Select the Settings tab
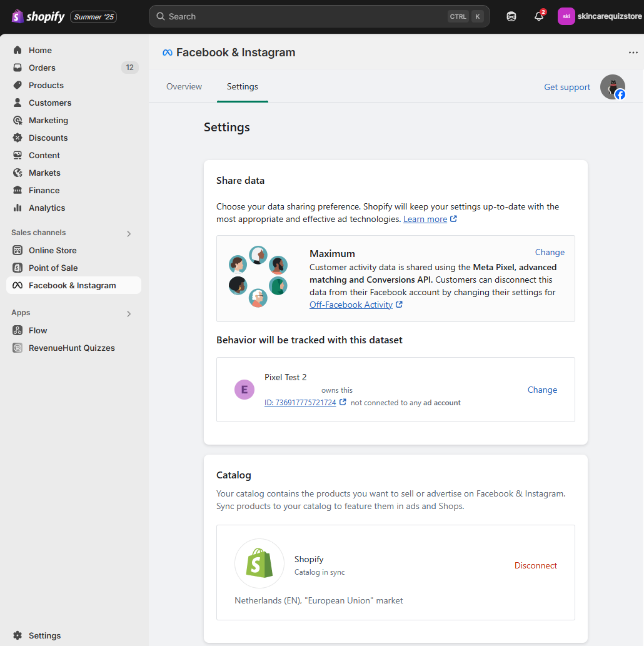This screenshot has height=646, width=644. pos(242,86)
